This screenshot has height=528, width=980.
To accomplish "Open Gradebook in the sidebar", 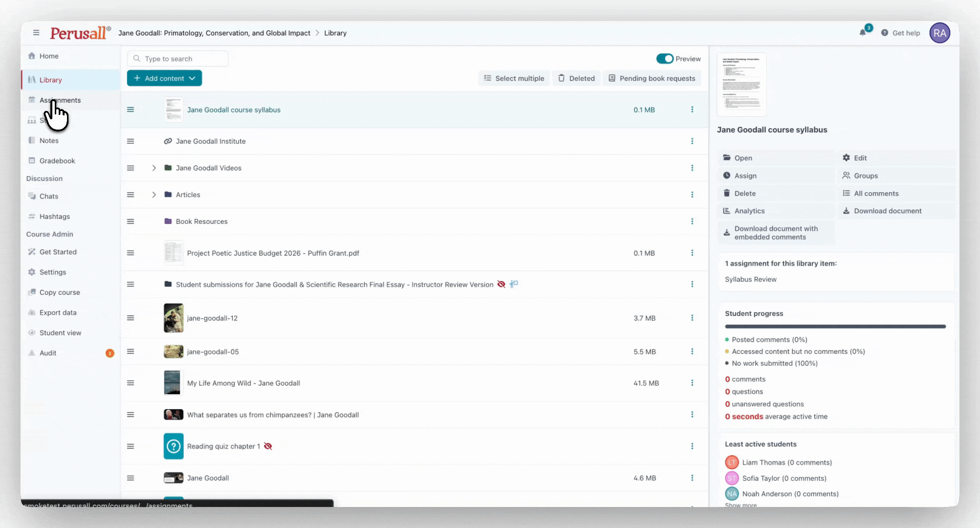I will coord(71,161).
